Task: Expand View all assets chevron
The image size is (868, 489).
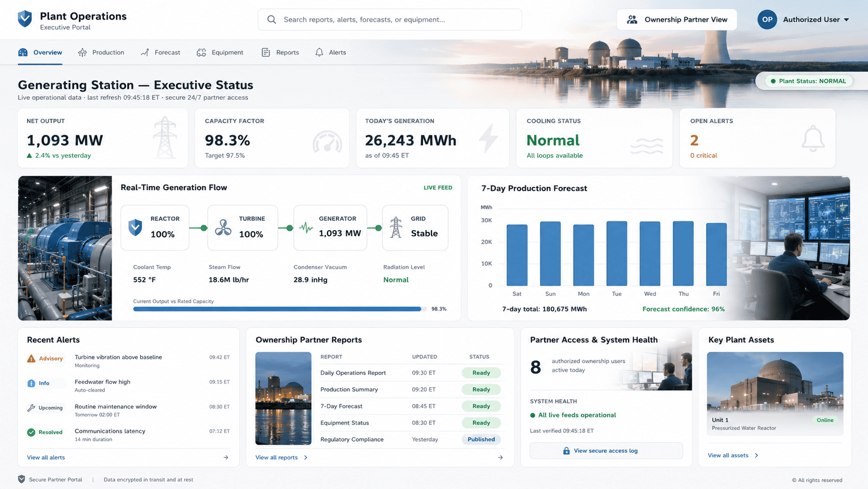Action: [x=756, y=455]
